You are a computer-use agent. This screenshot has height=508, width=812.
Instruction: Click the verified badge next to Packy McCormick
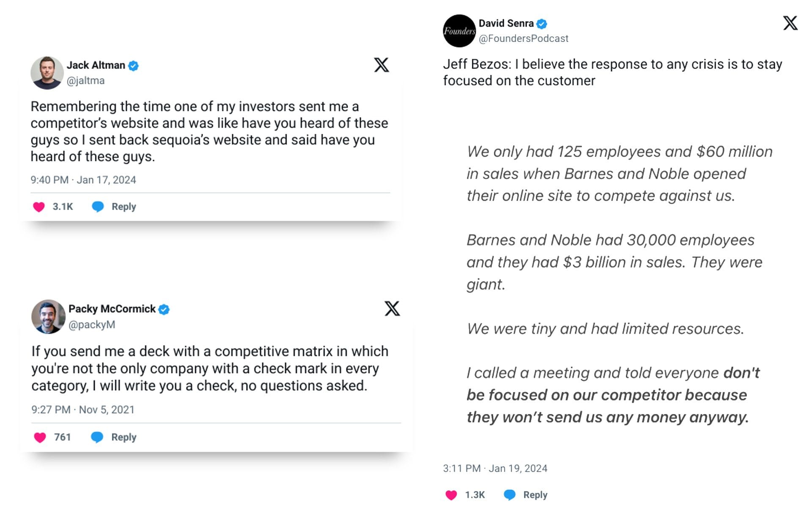pyautogui.click(x=164, y=309)
